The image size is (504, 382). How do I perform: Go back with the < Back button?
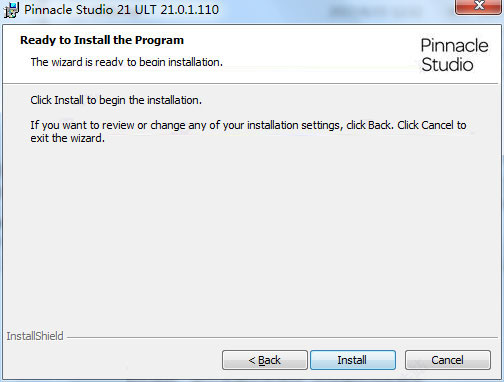click(x=265, y=360)
